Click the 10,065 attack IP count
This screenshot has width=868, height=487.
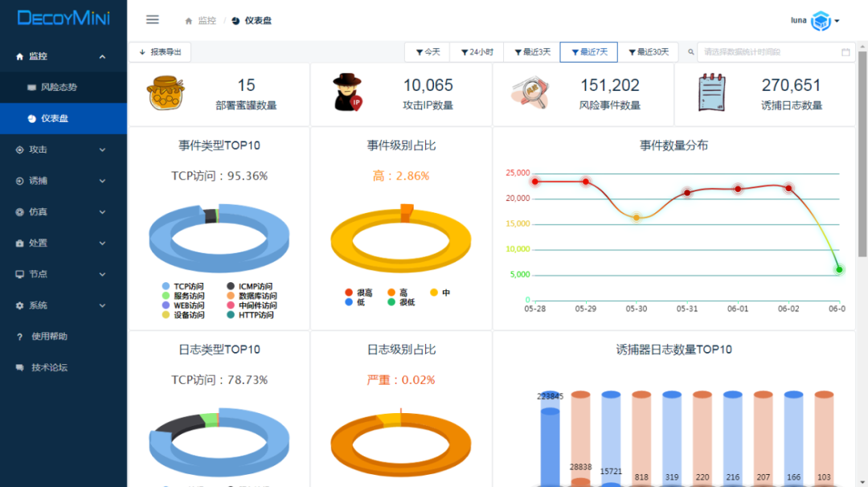[428, 85]
